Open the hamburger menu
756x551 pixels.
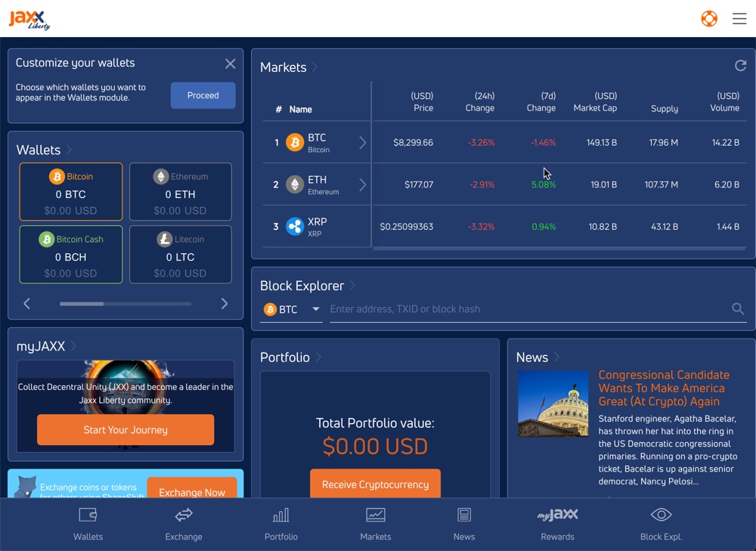[x=739, y=19]
